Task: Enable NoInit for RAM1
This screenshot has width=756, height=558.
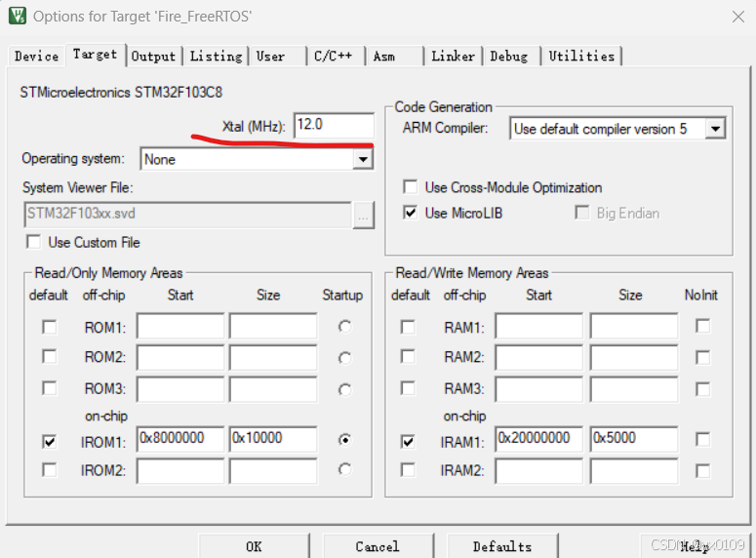Action: 703,326
